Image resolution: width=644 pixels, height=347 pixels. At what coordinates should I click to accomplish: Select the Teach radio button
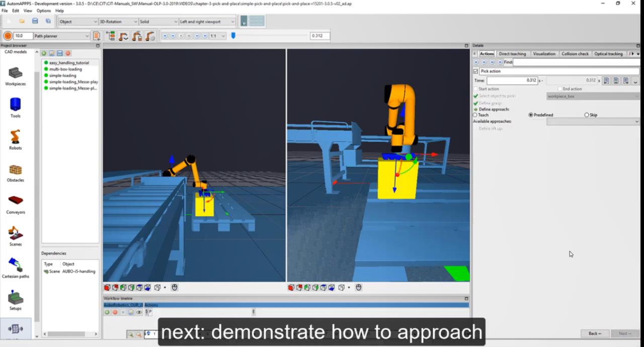pyautogui.click(x=475, y=115)
